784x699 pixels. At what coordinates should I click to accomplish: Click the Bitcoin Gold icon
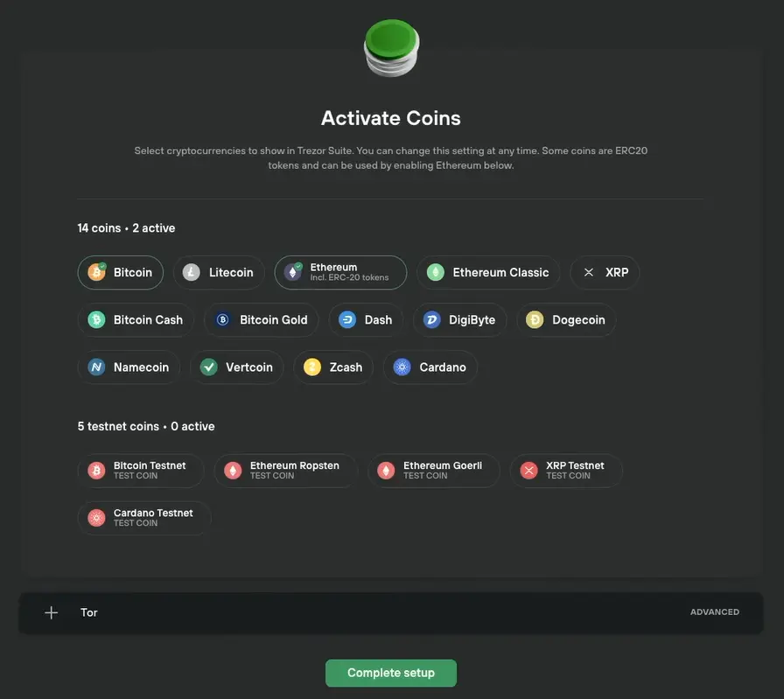[x=222, y=320]
